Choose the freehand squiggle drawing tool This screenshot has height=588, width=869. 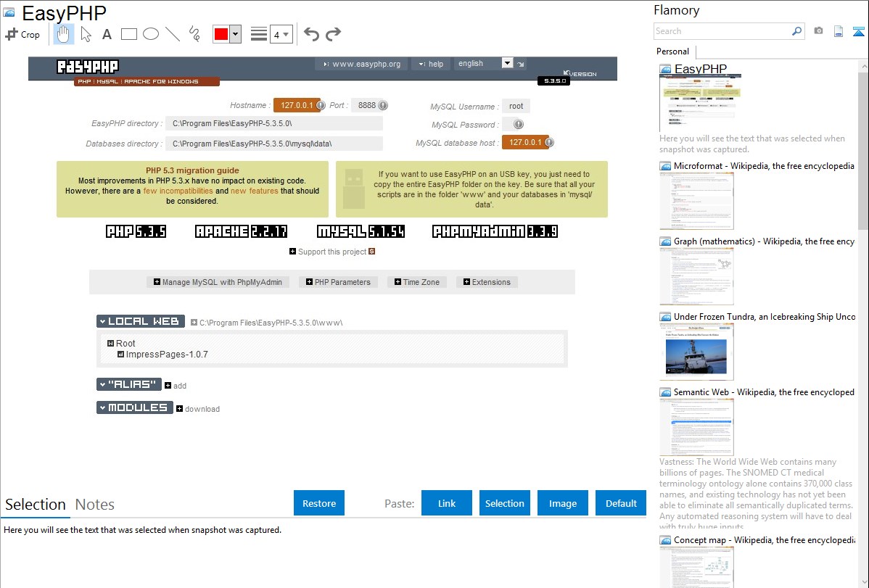coord(194,34)
